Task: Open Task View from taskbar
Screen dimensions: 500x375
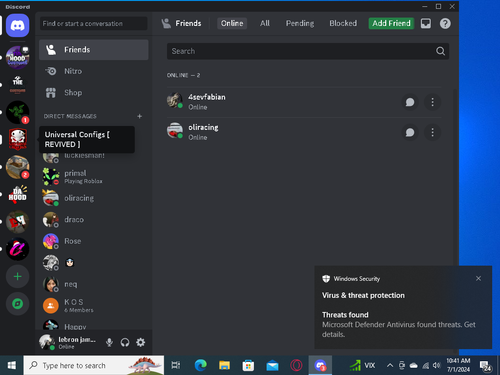Action: (x=176, y=366)
